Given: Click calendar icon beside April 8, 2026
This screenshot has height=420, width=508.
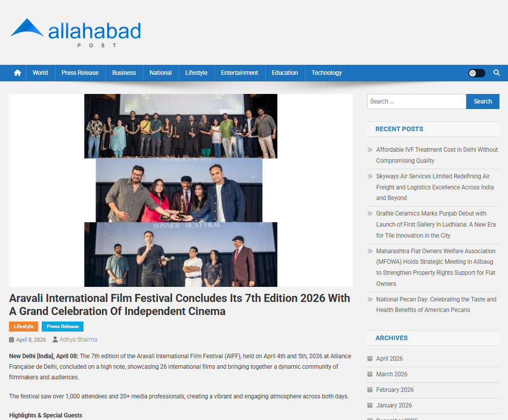Looking at the screenshot, I should click(x=12, y=340).
